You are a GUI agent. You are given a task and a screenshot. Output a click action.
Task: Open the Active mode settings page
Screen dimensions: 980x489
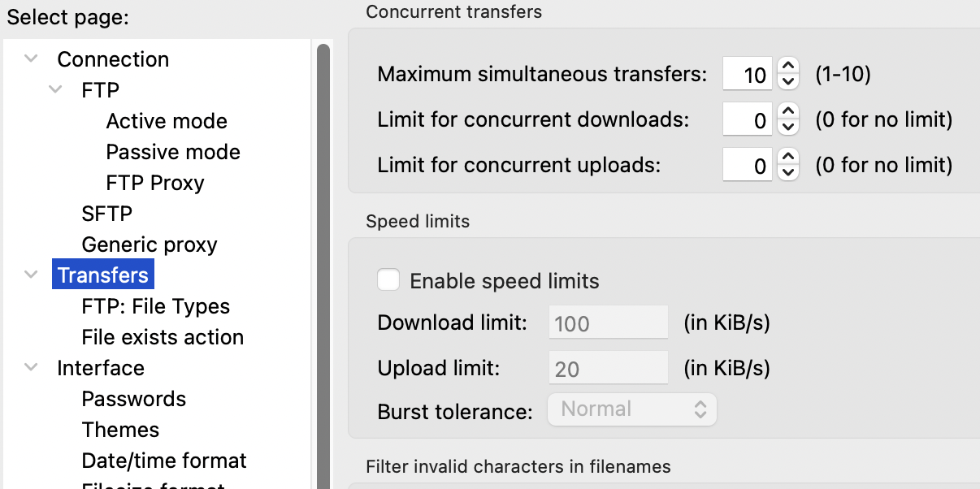(x=166, y=120)
